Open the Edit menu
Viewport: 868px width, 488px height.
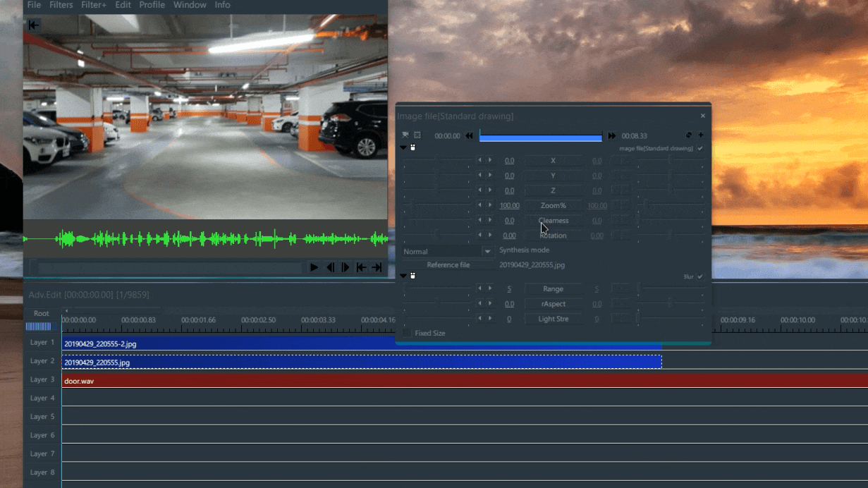pos(123,5)
